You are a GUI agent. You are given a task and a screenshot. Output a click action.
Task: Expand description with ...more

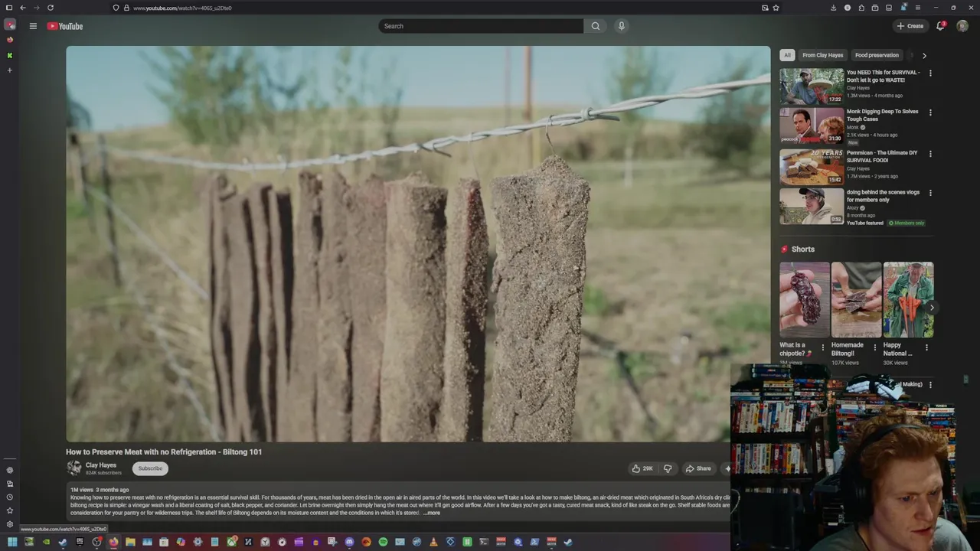[x=432, y=513]
